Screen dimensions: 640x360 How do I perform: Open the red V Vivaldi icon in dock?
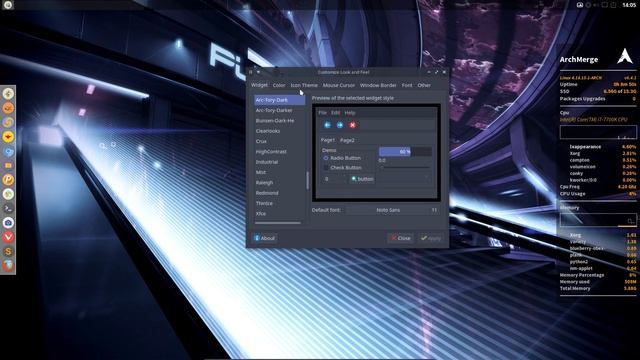(8, 237)
